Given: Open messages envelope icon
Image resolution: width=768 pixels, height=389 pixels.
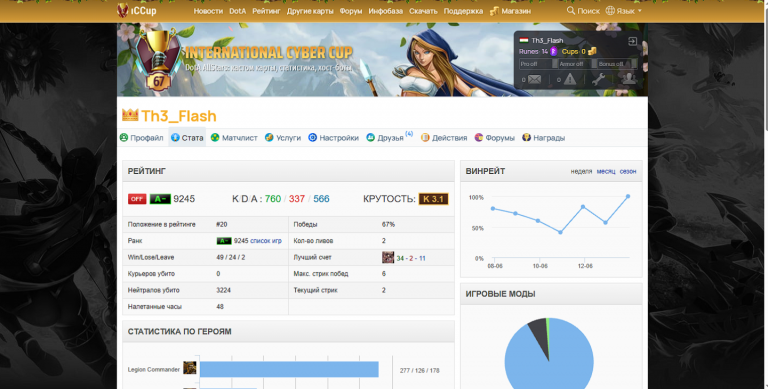Looking at the screenshot, I should click(534, 79).
